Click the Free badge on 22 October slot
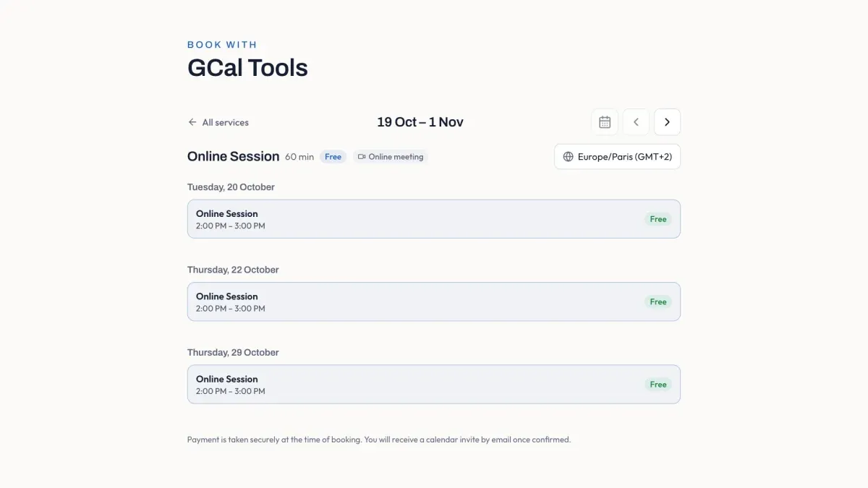 pos(658,301)
